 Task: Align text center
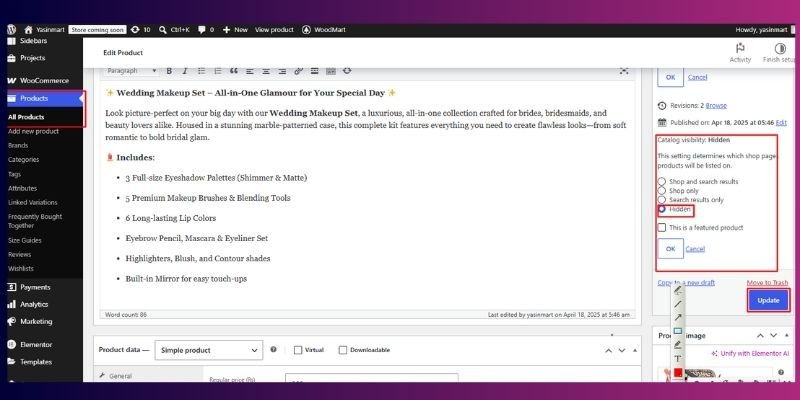click(266, 71)
